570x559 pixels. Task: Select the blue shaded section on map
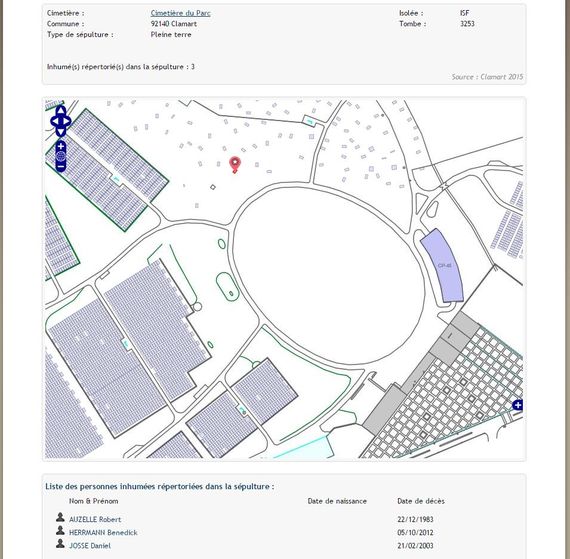point(444,266)
